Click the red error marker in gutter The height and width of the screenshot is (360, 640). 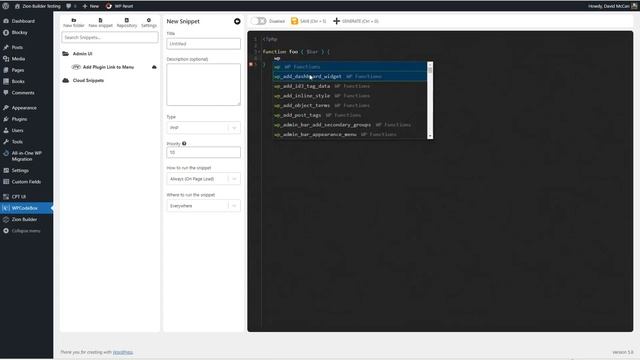point(251,64)
